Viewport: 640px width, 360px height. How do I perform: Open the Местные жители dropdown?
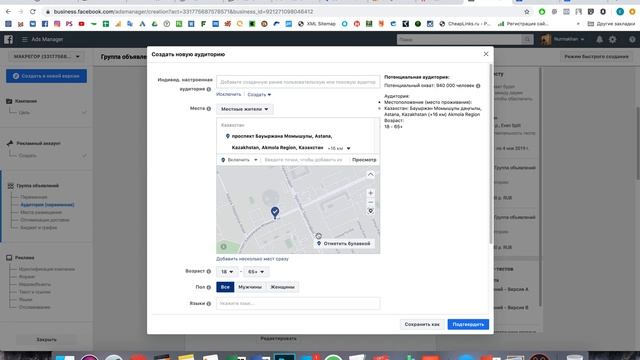click(x=244, y=109)
